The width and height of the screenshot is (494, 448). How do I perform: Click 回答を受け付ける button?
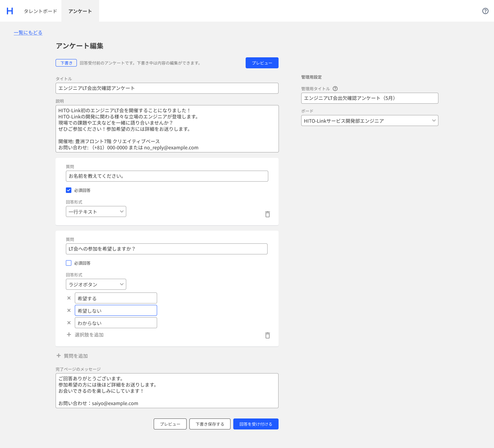pos(256,424)
